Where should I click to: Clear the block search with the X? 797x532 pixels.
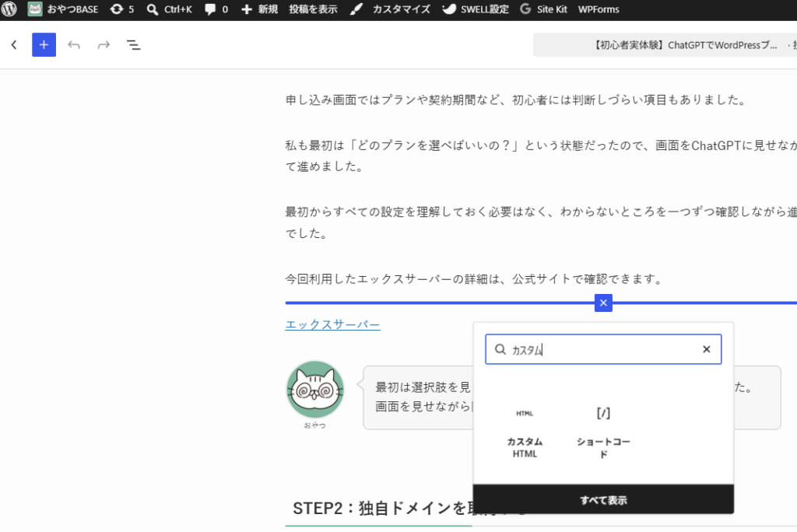click(707, 349)
